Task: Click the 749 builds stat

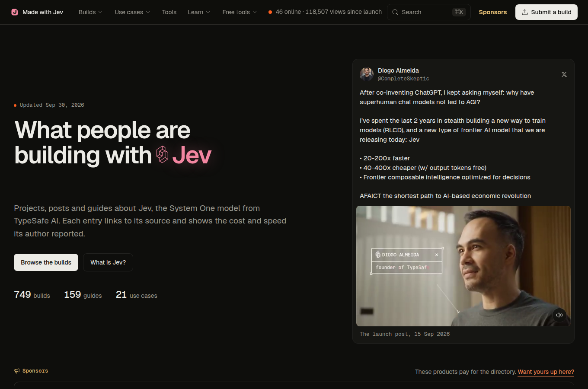Action: tap(32, 295)
